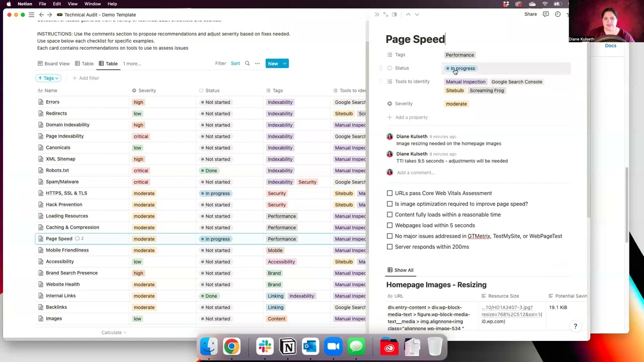Open Severity moderate value in Page Speed panel

coord(456,104)
